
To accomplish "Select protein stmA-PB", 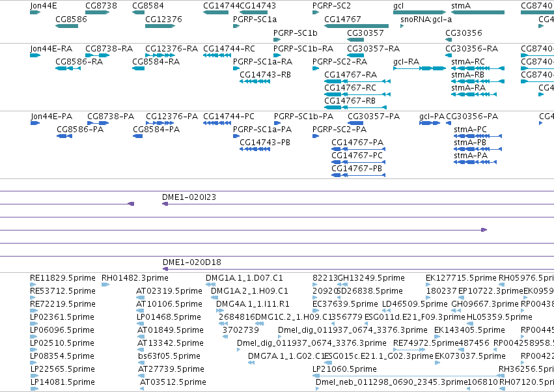I will click(470, 143).
